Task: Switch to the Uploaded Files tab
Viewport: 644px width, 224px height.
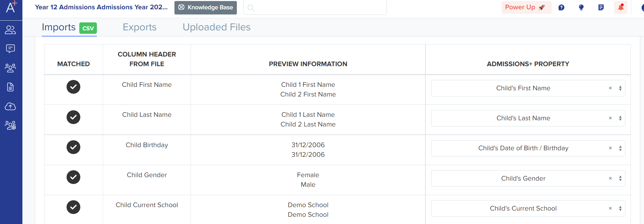Action: coord(217,27)
